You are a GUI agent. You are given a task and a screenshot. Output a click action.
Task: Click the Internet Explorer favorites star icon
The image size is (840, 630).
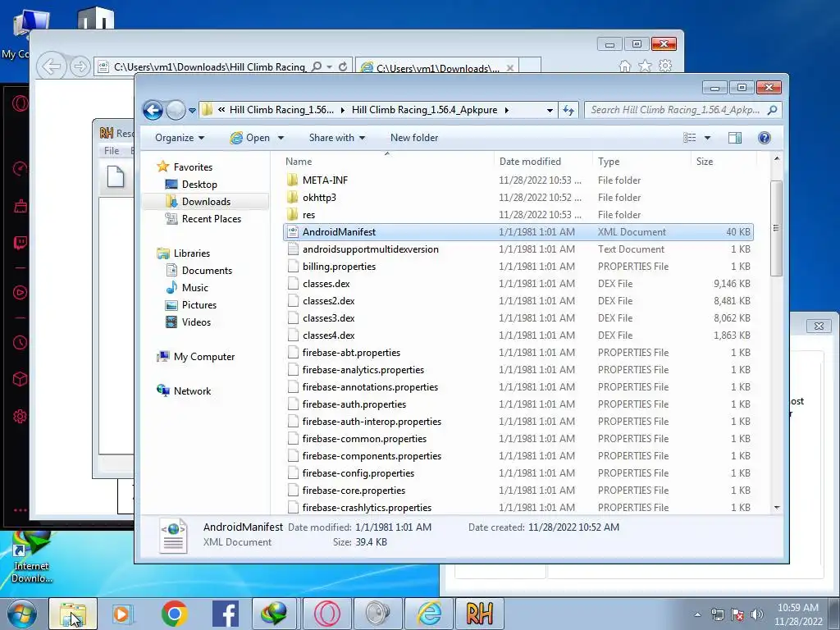pyautogui.click(x=645, y=66)
